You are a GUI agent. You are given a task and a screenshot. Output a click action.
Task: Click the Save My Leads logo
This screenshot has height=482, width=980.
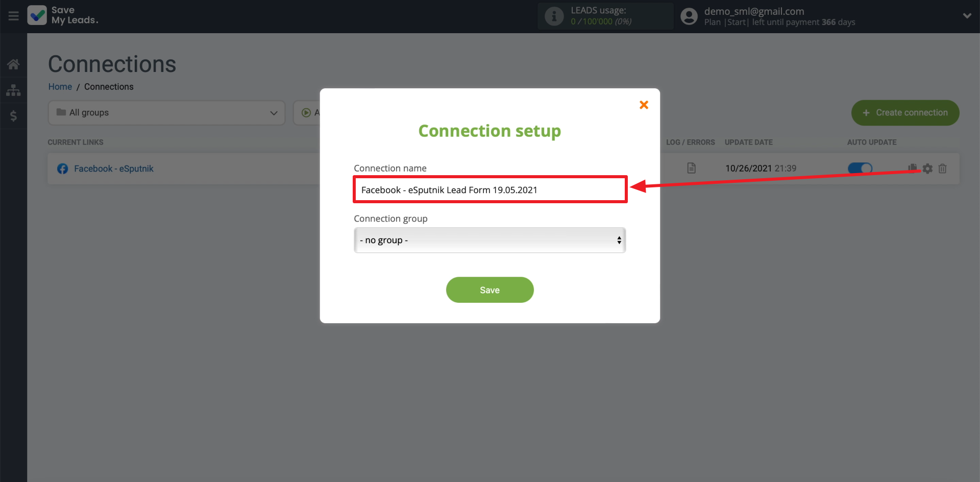[63, 15]
